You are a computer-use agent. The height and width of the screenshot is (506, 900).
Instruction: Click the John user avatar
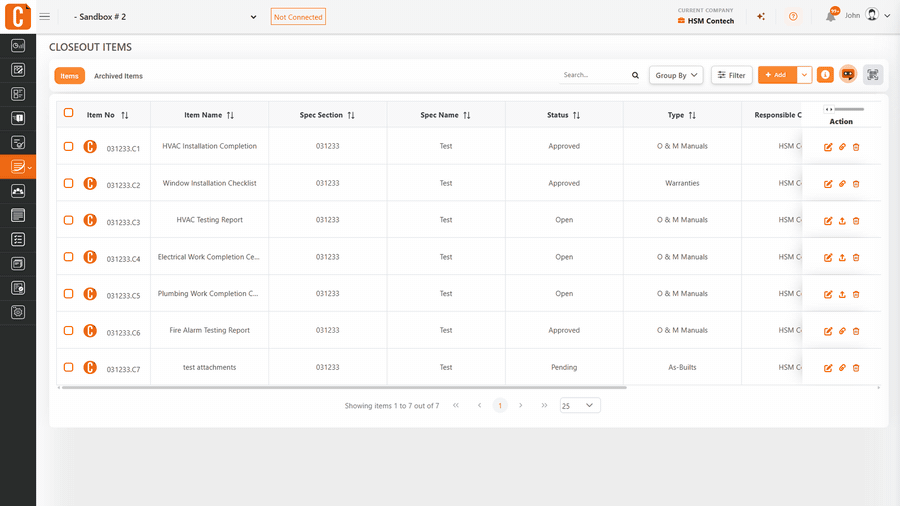pos(872,15)
